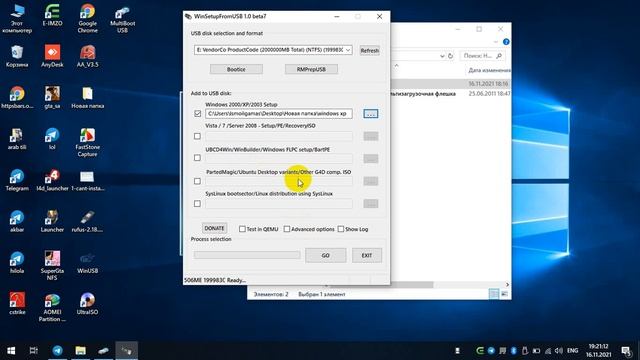Check the SysLinux bootsector checkbox
The width and height of the screenshot is (640, 360).
[x=198, y=203]
